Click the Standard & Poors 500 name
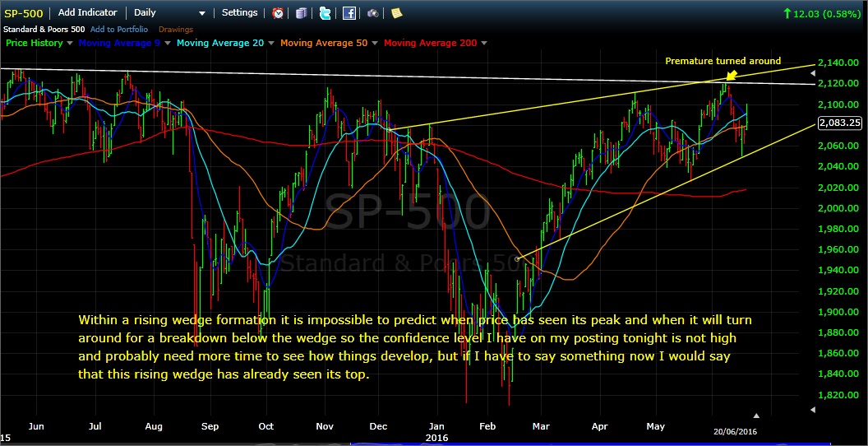868x446 pixels. [x=45, y=30]
